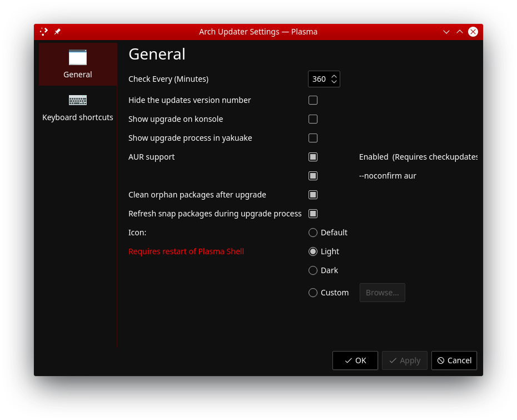Close the Arch Updater Settings window
This screenshot has width=517, height=420.
[x=473, y=32]
